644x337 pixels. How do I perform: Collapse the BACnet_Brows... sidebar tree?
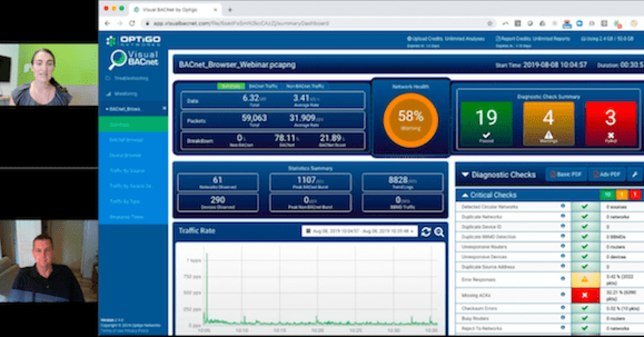click(107, 108)
